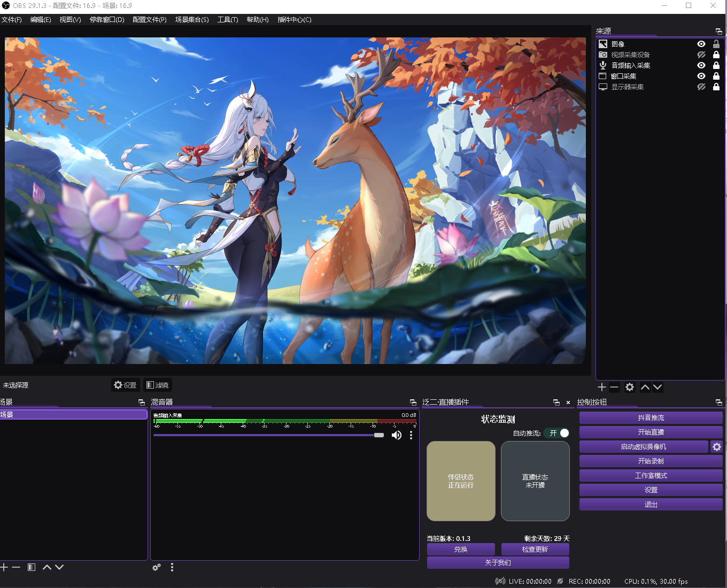Select the 图像 source row
This screenshot has width=727, height=588.
pyautogui.click(x=660, y=44)
